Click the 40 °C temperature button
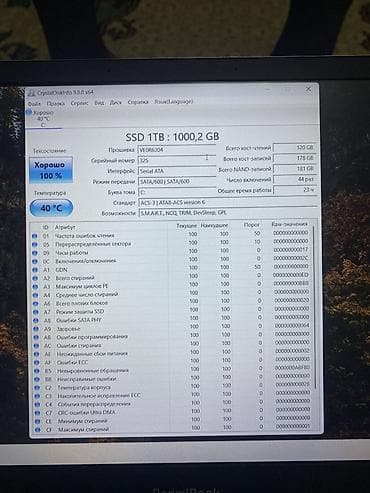 pyautogui.click(x=51, y=208)
